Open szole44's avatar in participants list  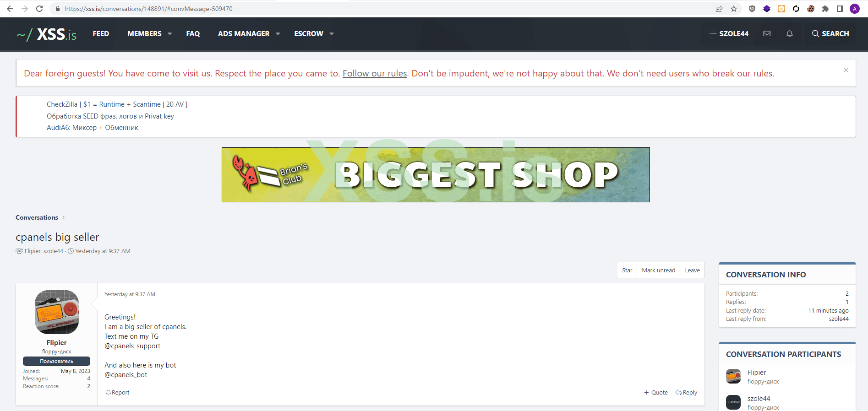[x=733, y=402]
